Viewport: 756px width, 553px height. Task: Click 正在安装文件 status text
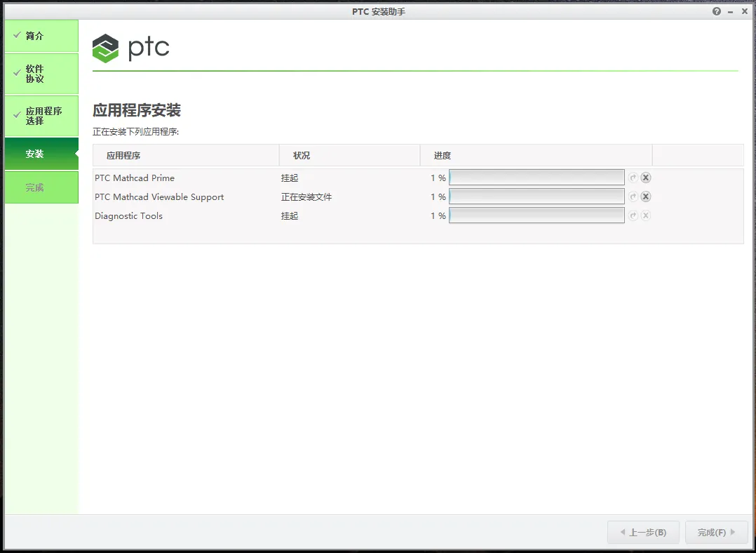pos(306,197)
